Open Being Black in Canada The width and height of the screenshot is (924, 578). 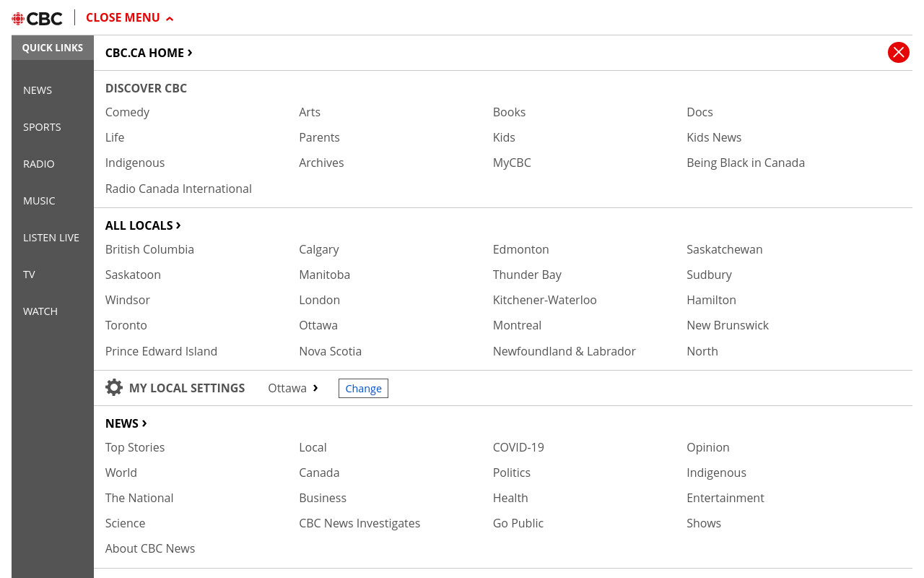[x=746, y=163]
